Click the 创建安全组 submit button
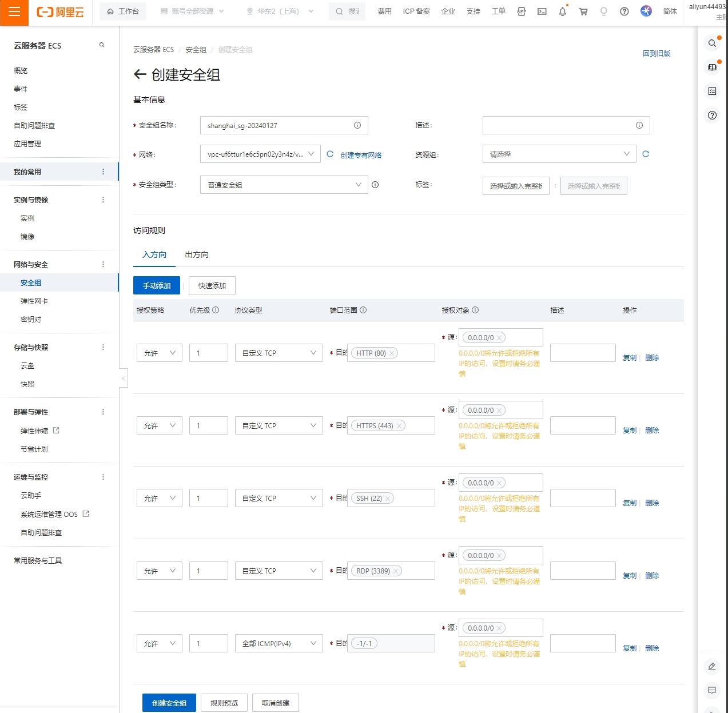The height and width of the screenshot is (713, 728). [x=169, y=703]
